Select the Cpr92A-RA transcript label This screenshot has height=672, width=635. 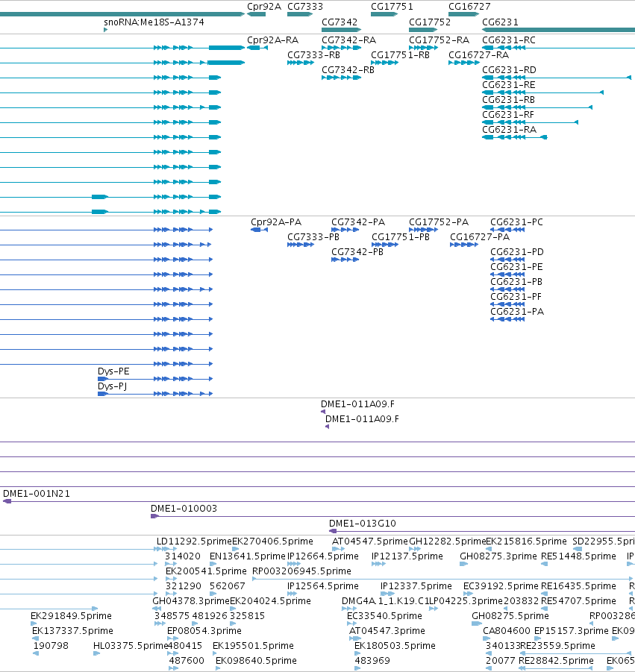tap(272, 40)
